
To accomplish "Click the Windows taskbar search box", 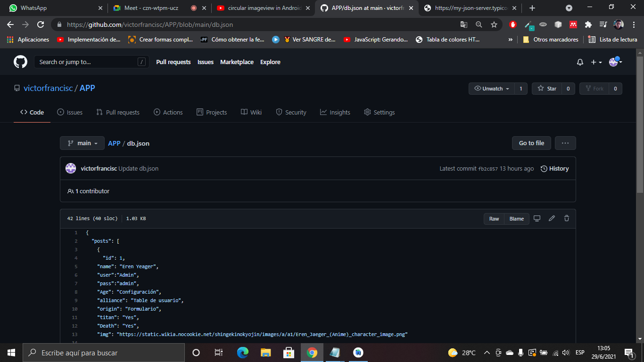I will point(104,353).
